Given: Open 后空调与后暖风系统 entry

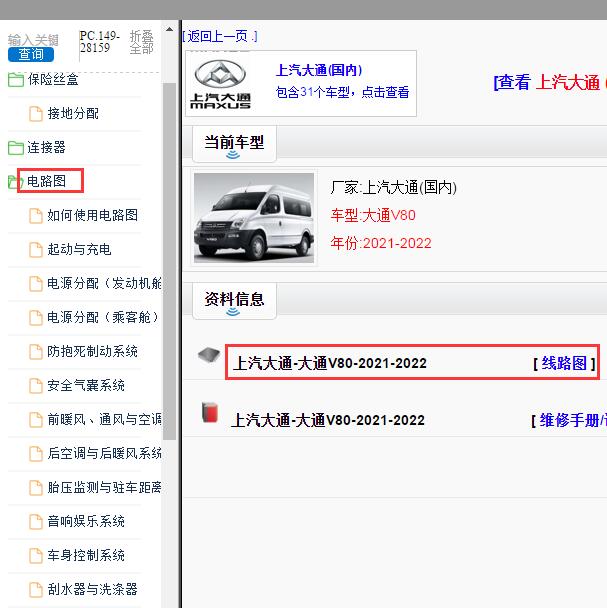Looking at the screenshot, I should point(104,454).
